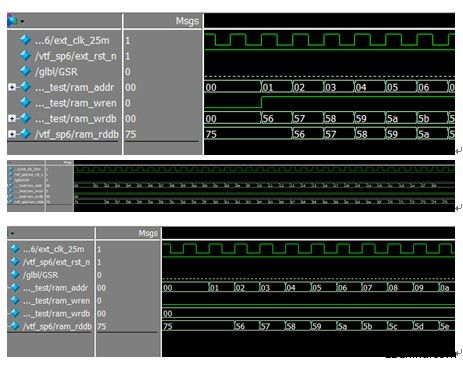This screenshot has width=463, height=367.
Task: Click the Msgs column header in bottom panel
Action: [x=148, y=233]
